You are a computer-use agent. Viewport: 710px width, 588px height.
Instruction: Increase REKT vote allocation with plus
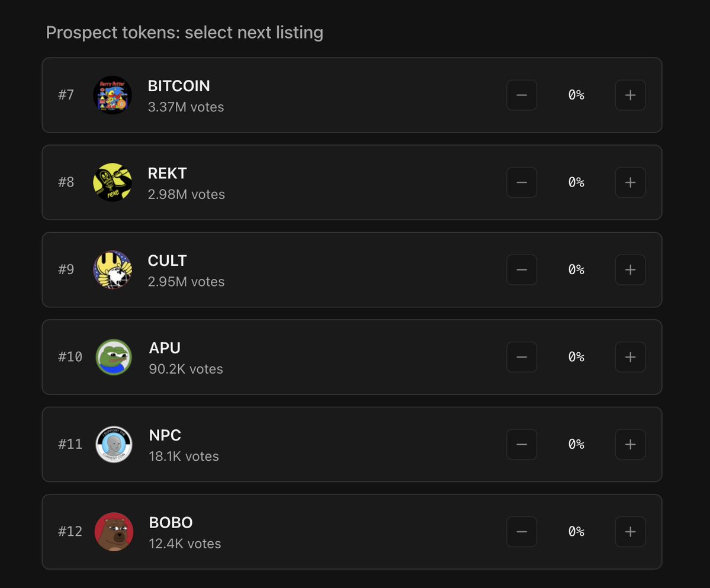coord(630,182)
